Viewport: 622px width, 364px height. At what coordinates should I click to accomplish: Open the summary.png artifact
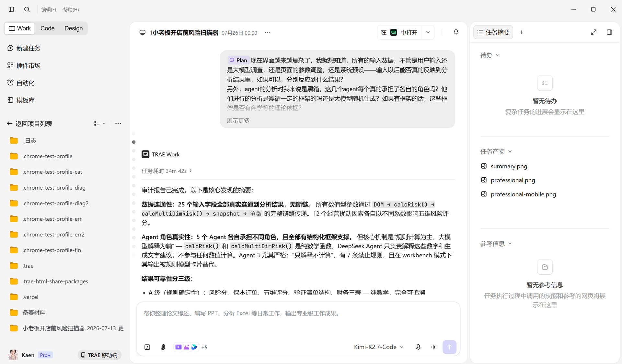pyautogui.click(x=504, y=166)
